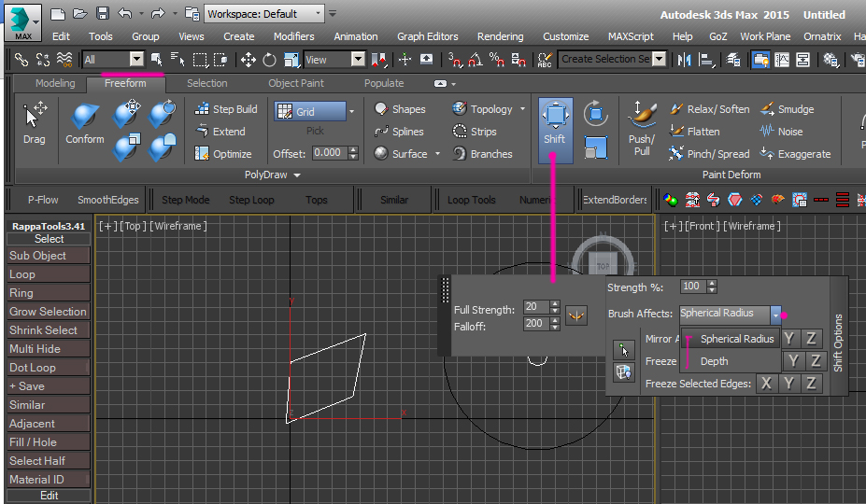Click the Step Build tool
The height and width of the screenshot is (504, 866).
[x=226, y=109]
